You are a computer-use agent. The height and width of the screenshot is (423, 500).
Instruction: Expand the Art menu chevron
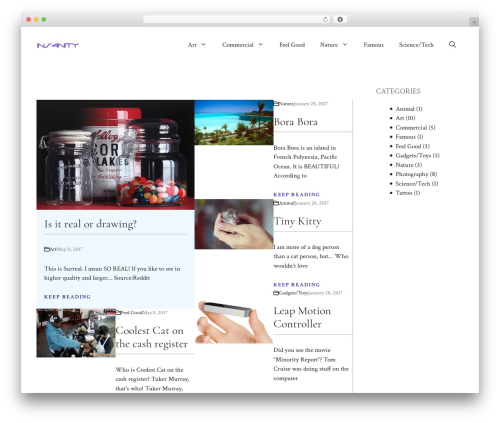(203, 44)
